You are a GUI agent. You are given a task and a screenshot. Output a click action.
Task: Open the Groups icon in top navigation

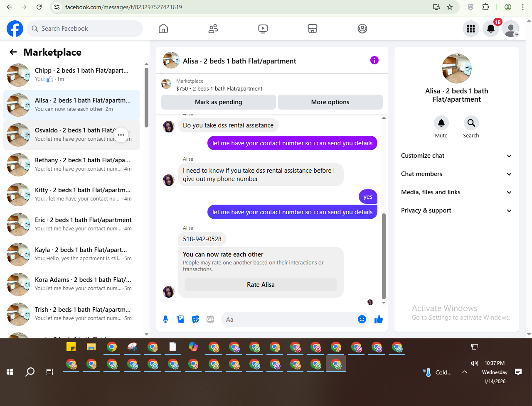(362, 29)
